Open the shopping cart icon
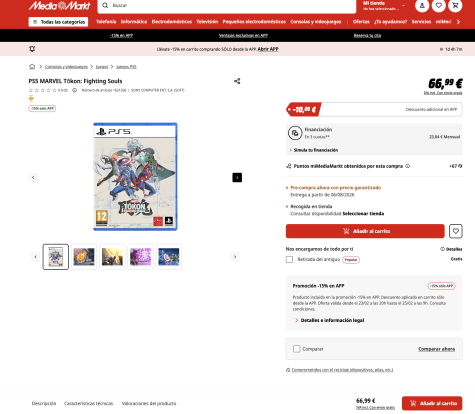Viewport: 475px width, 414px height. (455, 6)
